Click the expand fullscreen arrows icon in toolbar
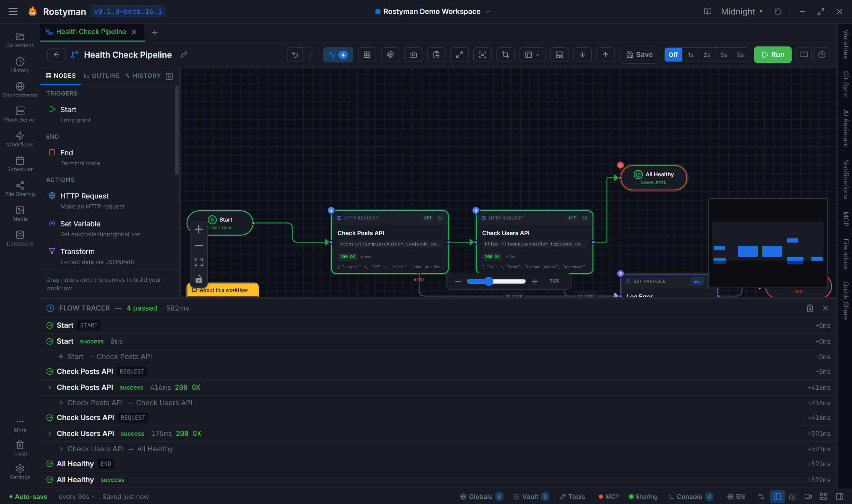 [459, 55]
